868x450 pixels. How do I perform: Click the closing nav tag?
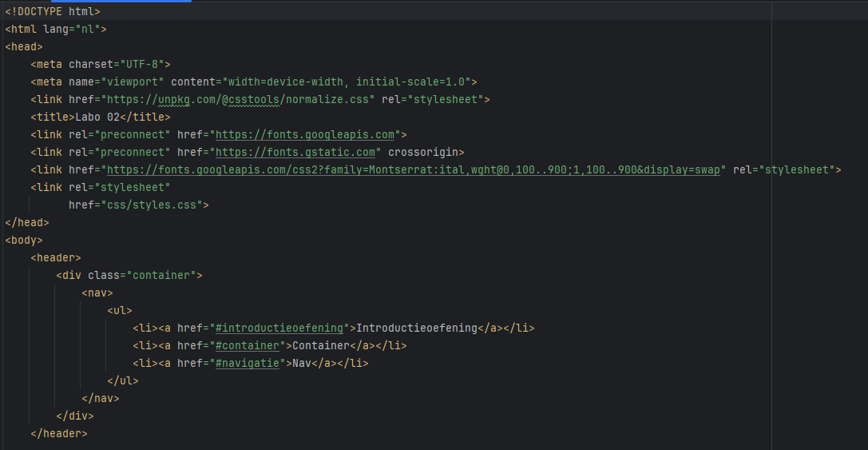click(x=100, y=399)
